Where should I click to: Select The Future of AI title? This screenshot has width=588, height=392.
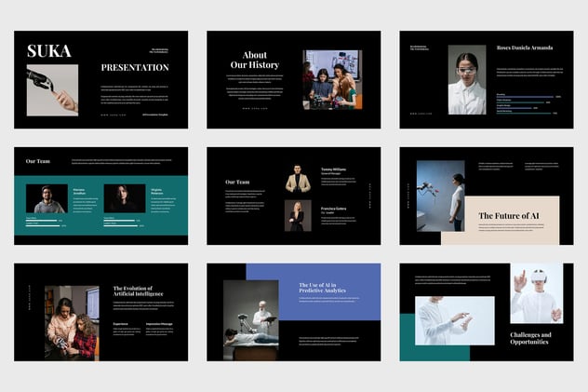pos(508,216)
